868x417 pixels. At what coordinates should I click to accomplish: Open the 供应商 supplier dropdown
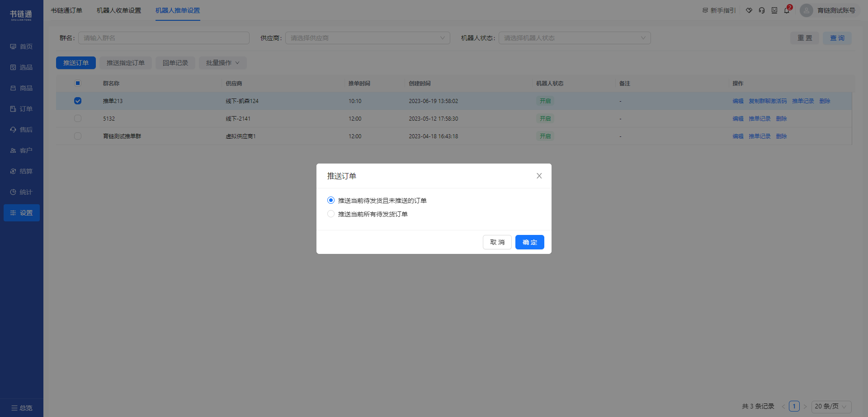coord(368,38)
